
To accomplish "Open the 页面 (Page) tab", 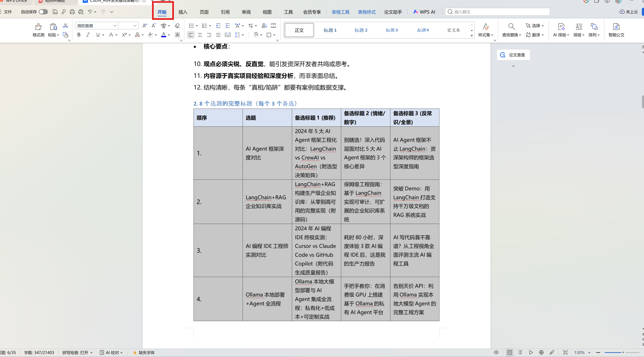I will click(x=204, y=12).
